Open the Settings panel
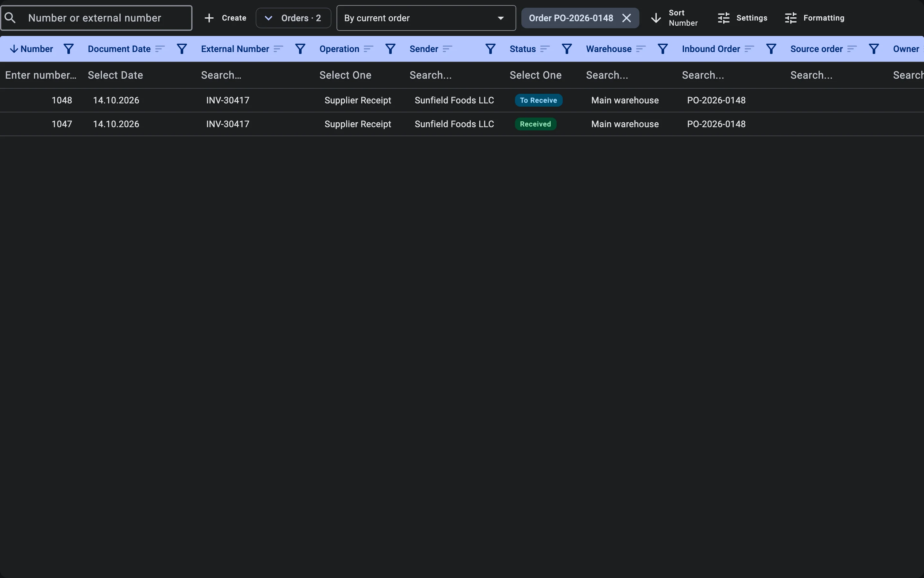 [742, 18]
